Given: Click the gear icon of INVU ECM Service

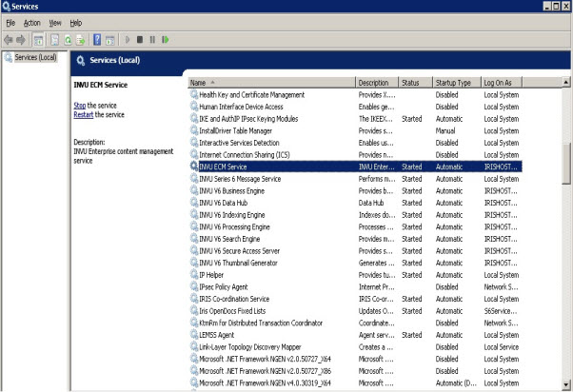Looking at the screenshot, I should pos(194,167).
